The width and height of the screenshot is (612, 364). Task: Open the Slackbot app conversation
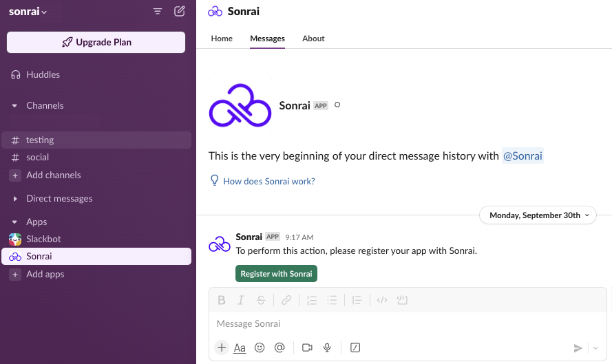coord(96,239)
